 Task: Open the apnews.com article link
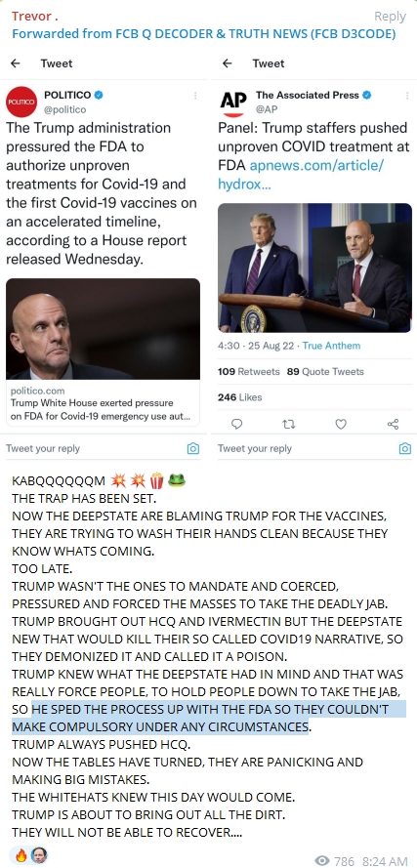coord(300,175)
